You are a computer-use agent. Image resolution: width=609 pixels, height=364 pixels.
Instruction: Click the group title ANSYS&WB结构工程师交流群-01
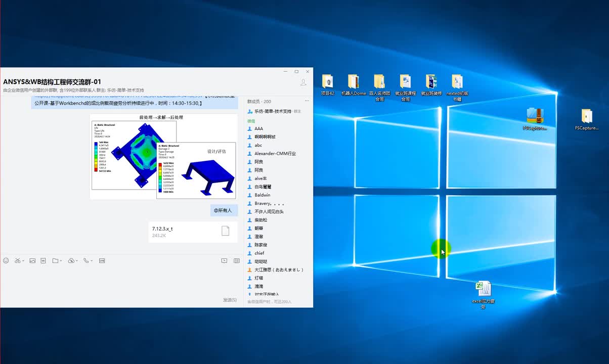point(52,82)
